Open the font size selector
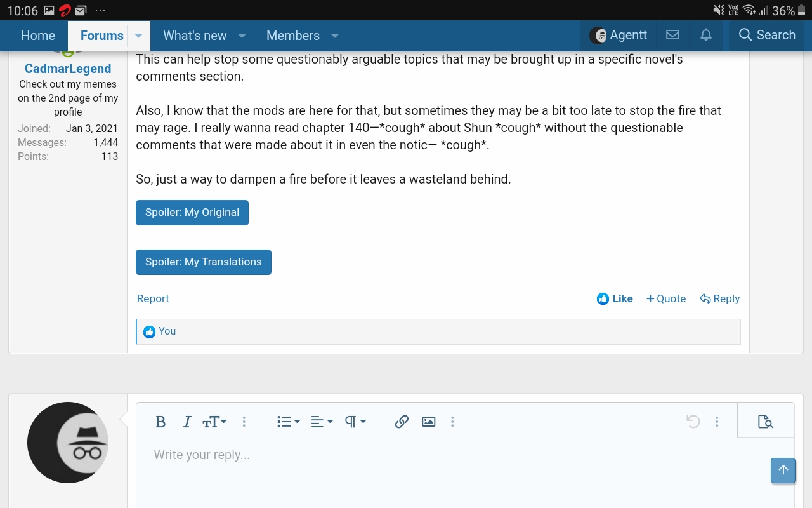Image resolution: width=812 pixels, height=508 pixels. tap(214, 422)
